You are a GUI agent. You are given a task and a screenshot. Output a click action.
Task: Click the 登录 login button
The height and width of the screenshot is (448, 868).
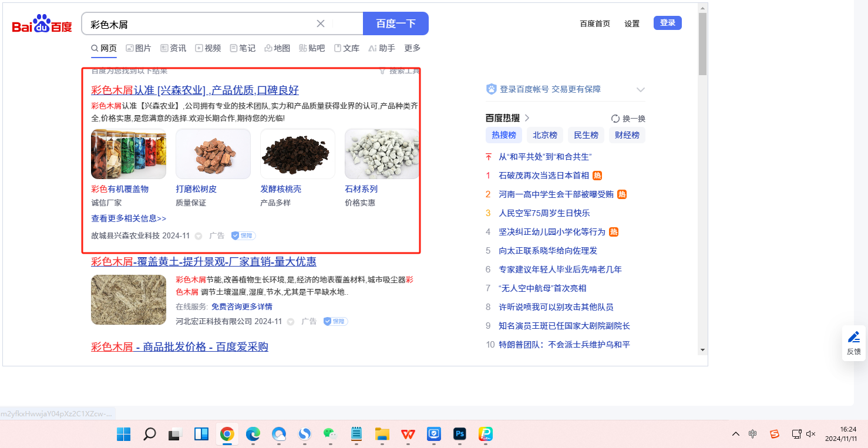(667, 23)
